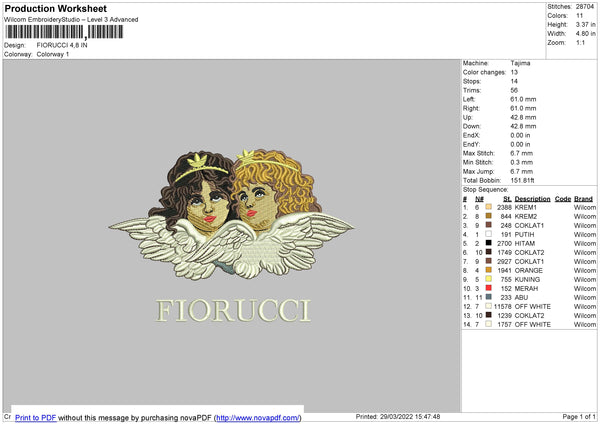Click the 'Page 1 of 1' footer text

579,416
